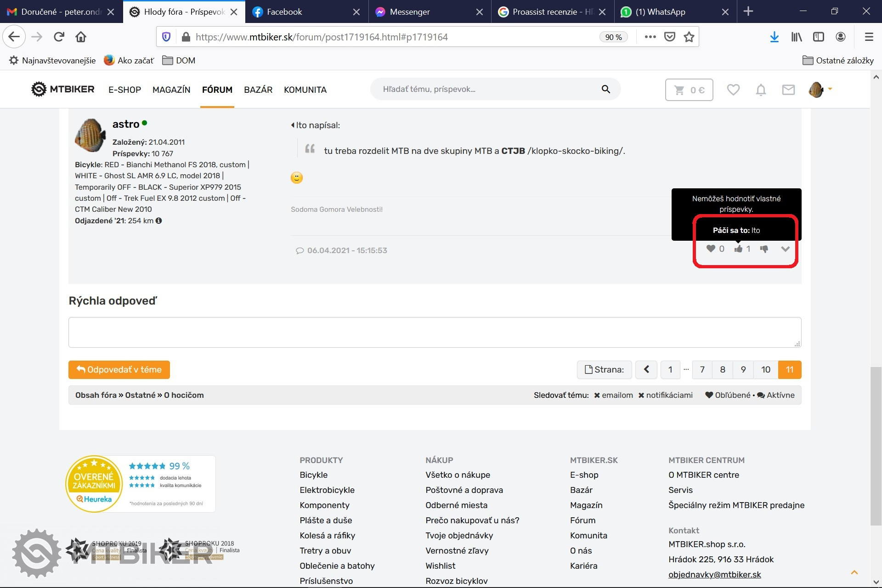
Task: Click the thumbs-up like icon on the post
Action: (738, 249)
